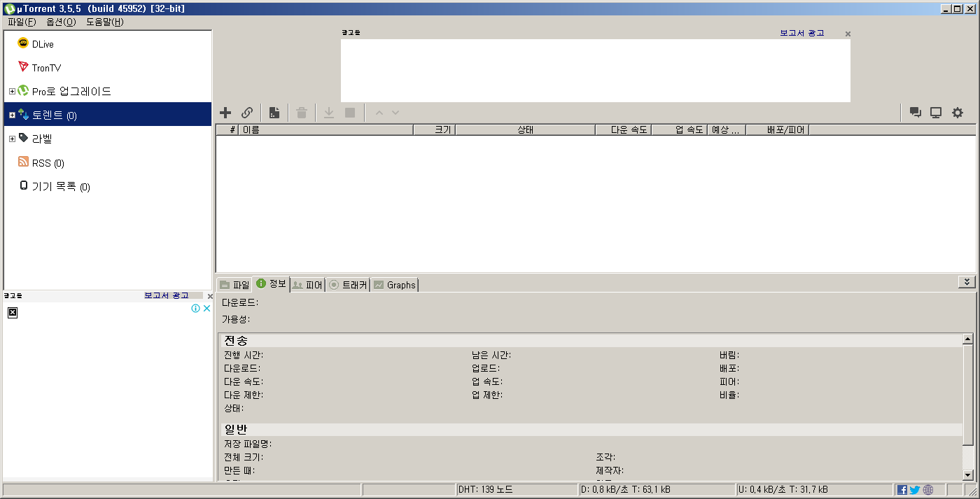Click upload rate 'U: 0.4 kB/초' status entry
Image resolution: width=980 pixels, height=499 pixels.
point(783,490)
